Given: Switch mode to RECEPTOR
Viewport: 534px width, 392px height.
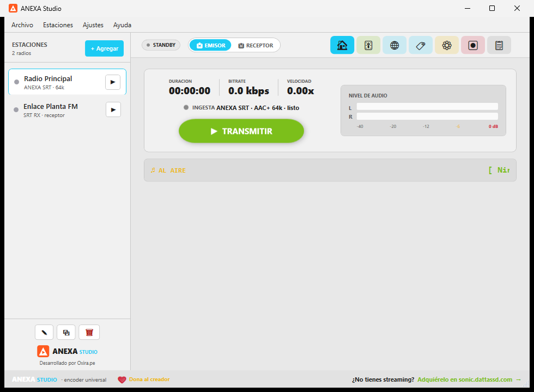Looking at the screenshot, I should [x=256, y=45].
